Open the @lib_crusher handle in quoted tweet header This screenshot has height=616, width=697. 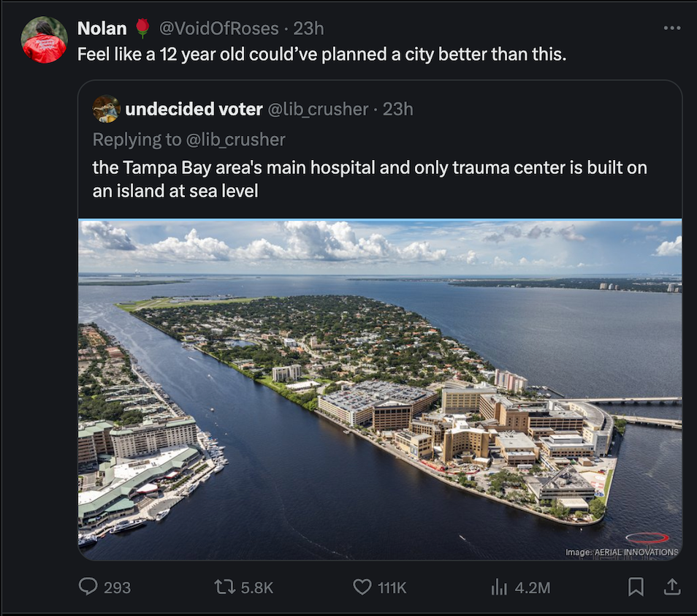point(318,109)
